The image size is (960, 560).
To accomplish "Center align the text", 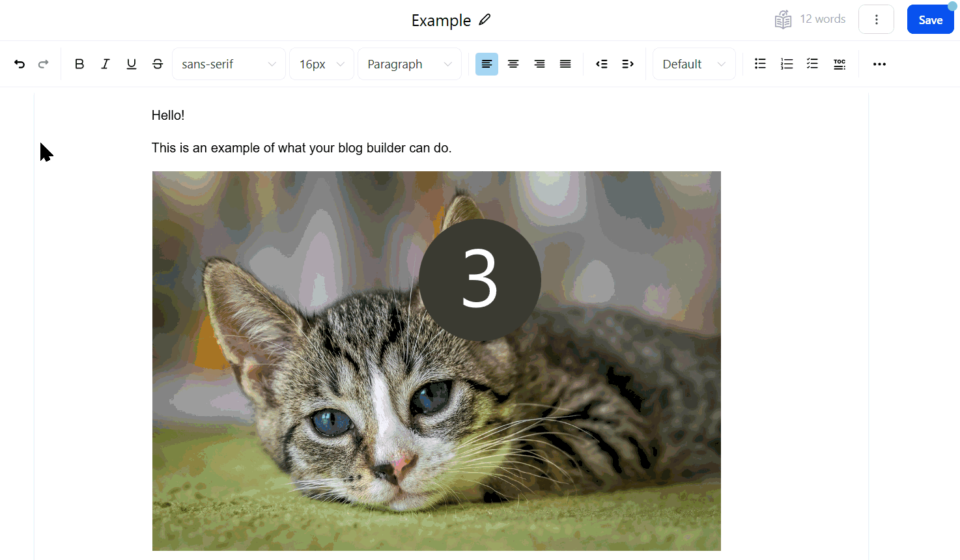I will (513, 64).
